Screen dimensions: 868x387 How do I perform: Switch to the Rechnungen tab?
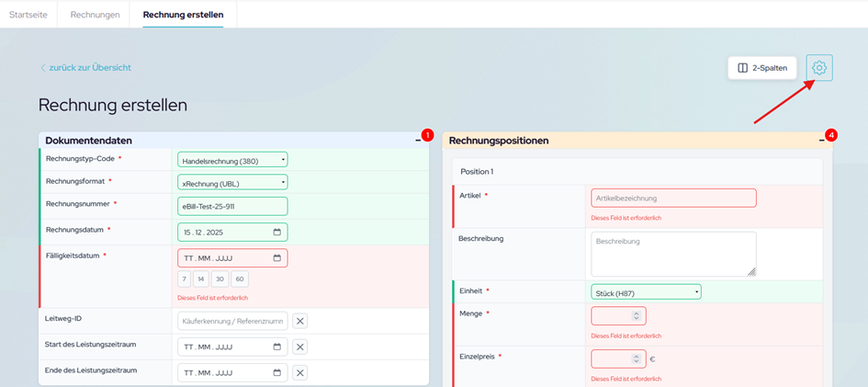coord(95,14)
